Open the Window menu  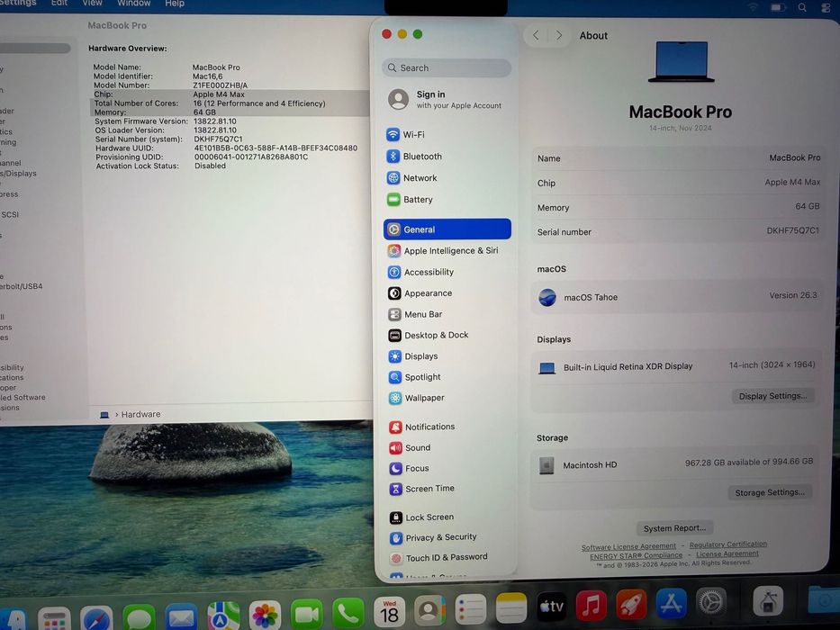click(134, 4)
